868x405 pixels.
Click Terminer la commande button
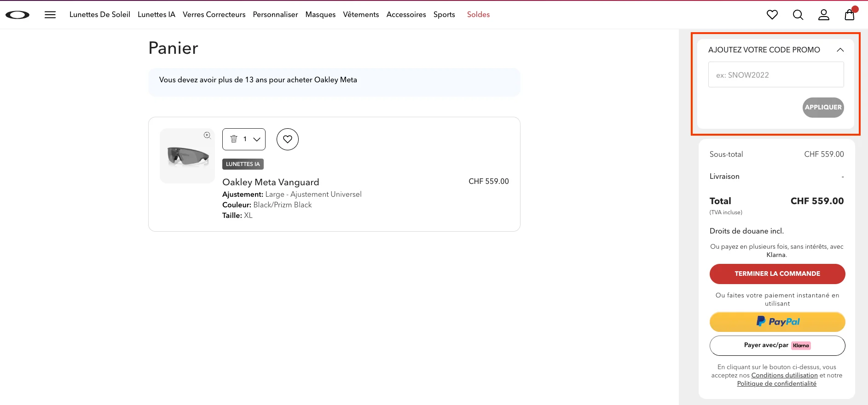coord(777,274)
